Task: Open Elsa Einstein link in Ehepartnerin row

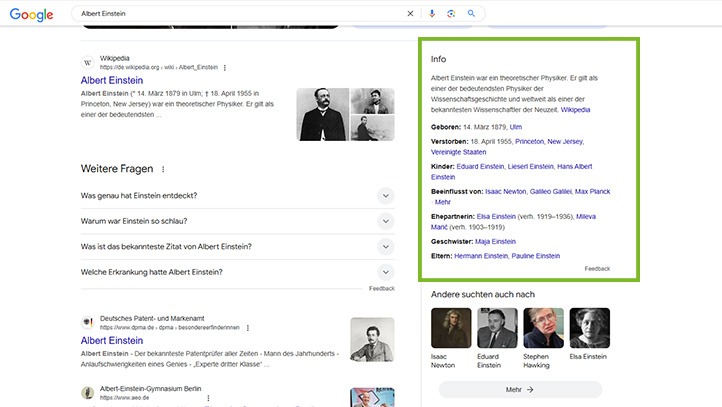Action: coord(496,216)
